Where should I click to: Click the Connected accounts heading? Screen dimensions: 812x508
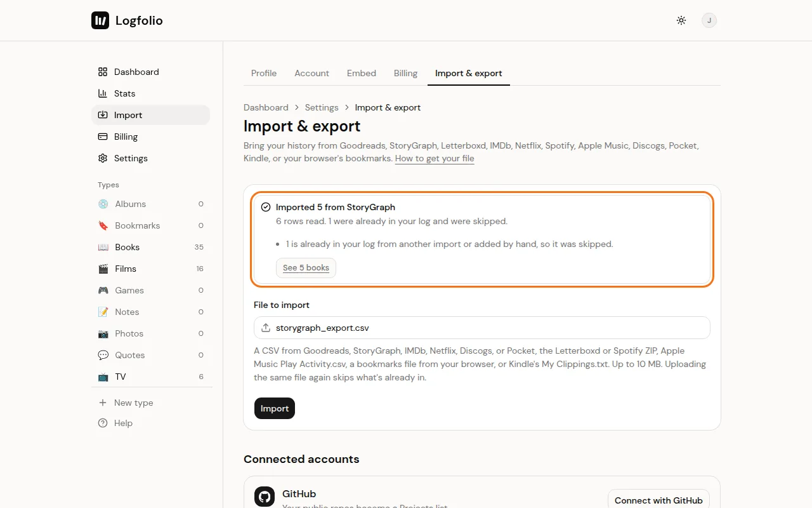(301, 459)
